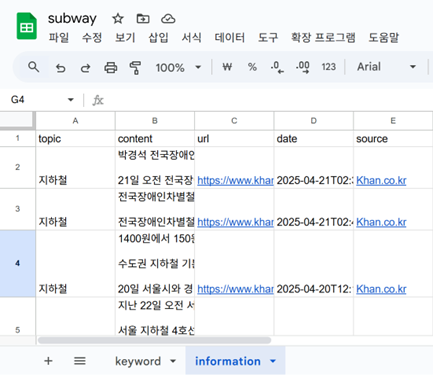The height and width of the screenshot is (375, 433).
Task: Print the spreadsheet
Action: [111, 68]
